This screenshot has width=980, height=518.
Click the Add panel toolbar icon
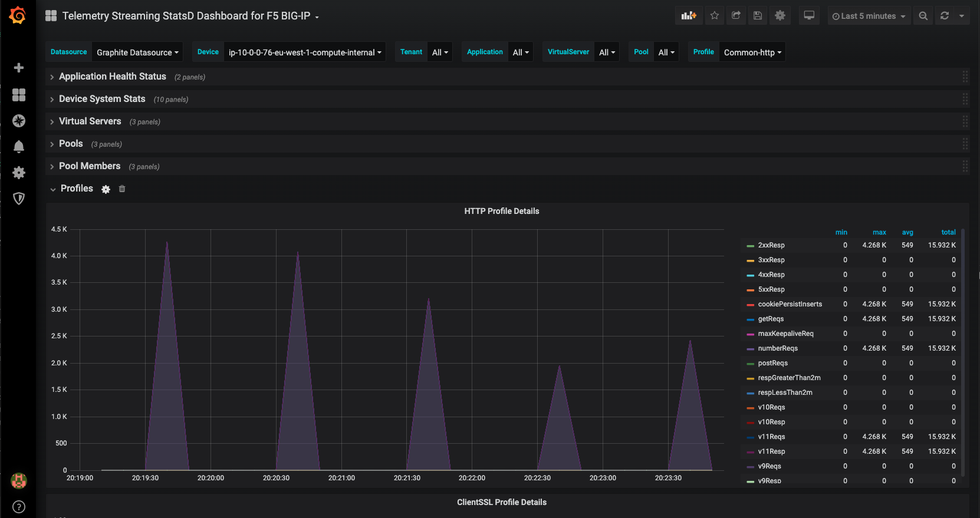pos(689,16)
